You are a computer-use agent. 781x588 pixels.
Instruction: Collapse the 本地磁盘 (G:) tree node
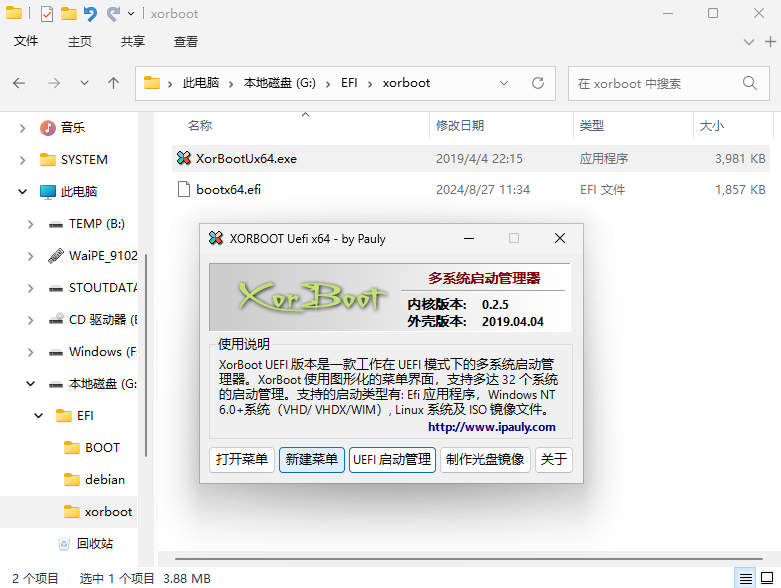30,383
